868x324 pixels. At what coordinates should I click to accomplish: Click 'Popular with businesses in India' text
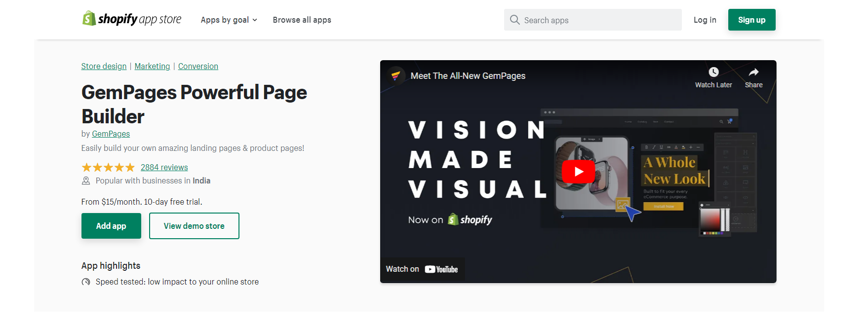click(153, 181)
